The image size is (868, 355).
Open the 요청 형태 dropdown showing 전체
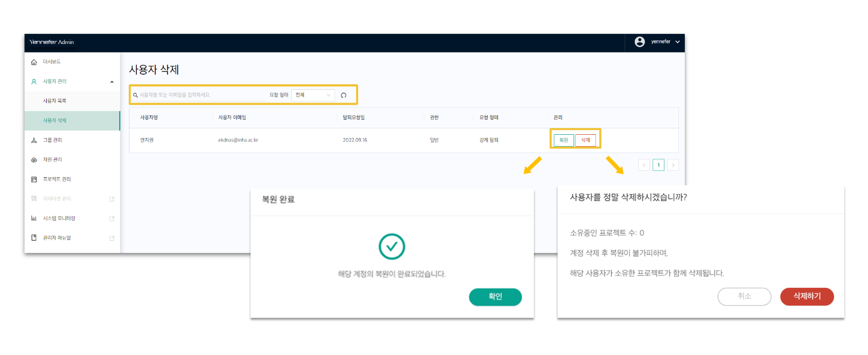[313, 95]
